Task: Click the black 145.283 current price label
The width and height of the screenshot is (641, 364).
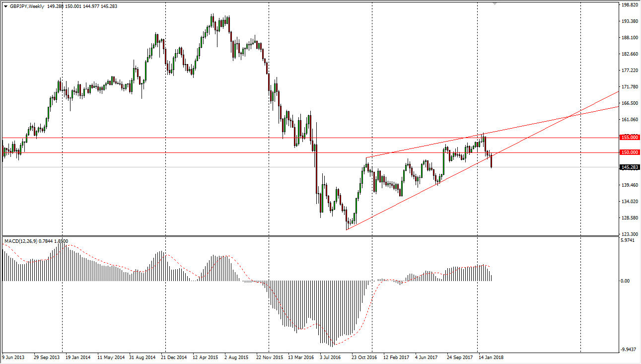Action: [x=630, y=167]
